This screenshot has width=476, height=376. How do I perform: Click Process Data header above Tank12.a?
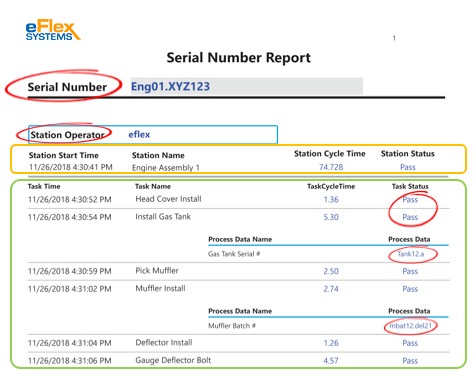click(409, 239)
